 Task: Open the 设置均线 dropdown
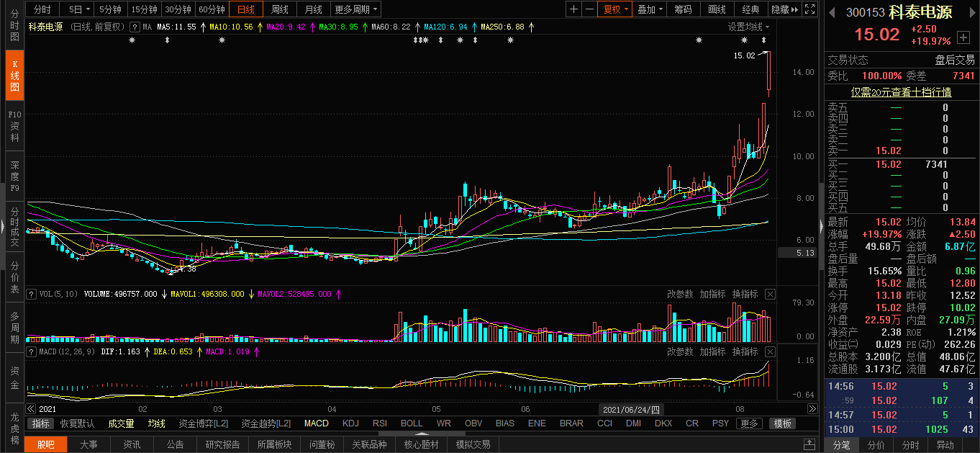(x=748, y=27)
